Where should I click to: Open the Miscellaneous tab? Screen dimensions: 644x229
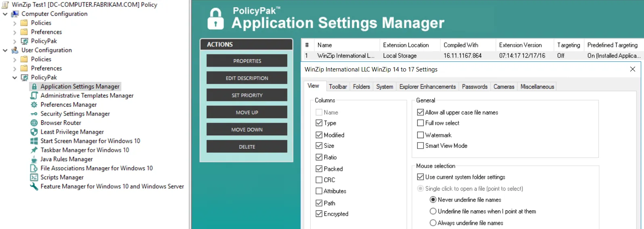tap(537, 86)
